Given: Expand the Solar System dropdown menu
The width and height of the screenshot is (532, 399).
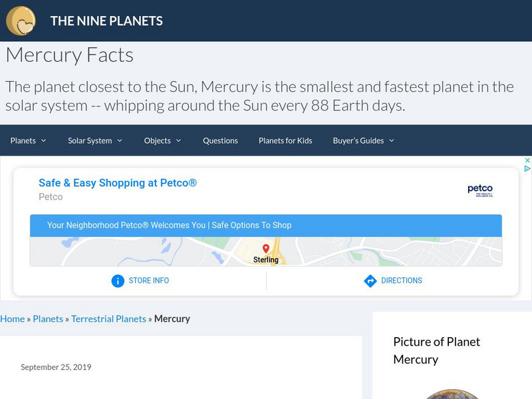Looking at the screenshot, I should (95, 140).
